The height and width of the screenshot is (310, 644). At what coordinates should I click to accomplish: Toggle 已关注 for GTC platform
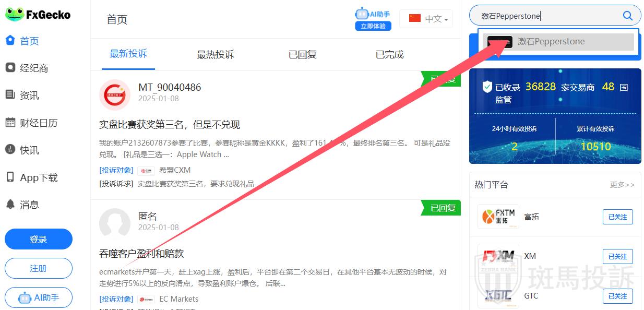click(617, 296)
